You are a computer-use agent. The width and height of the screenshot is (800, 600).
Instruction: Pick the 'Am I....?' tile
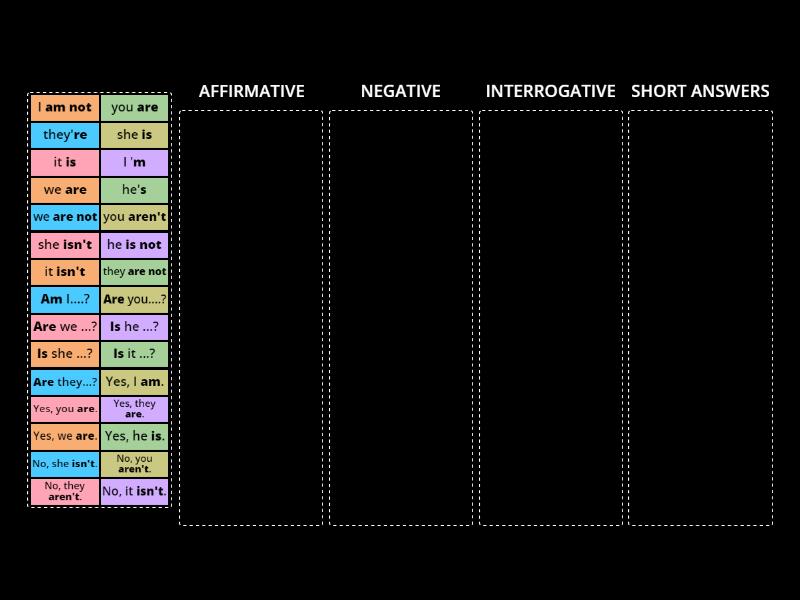pos(65,299)
